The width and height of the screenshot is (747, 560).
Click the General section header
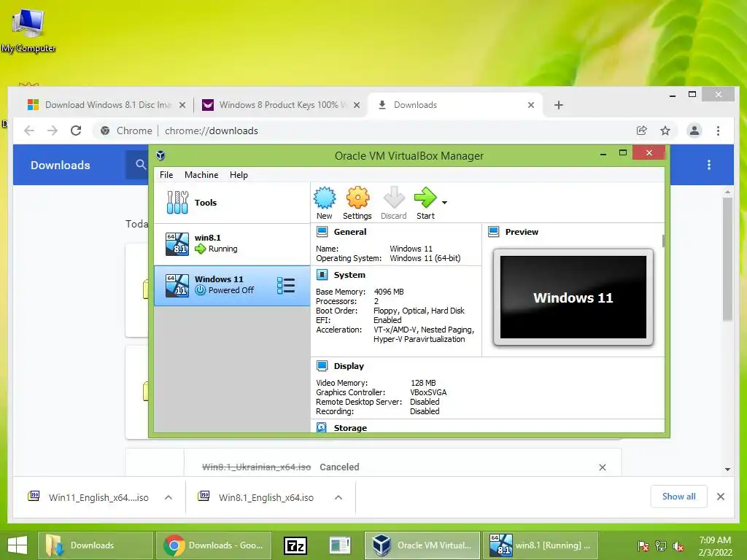[349, 232]
